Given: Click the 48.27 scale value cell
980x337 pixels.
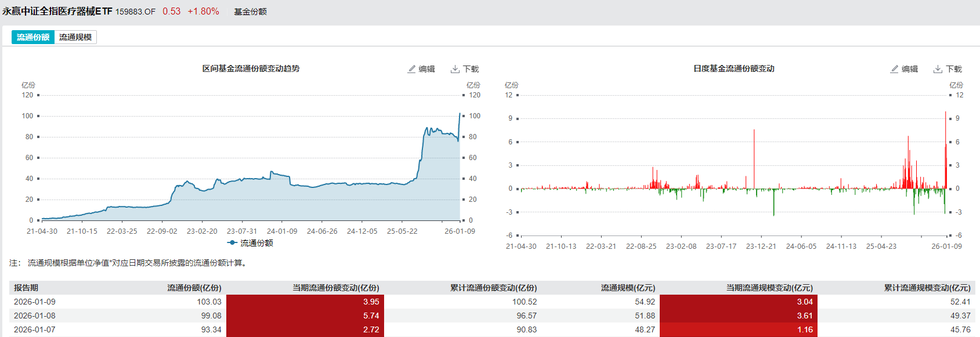Looking at the screenshot, I should click(645, 329).
